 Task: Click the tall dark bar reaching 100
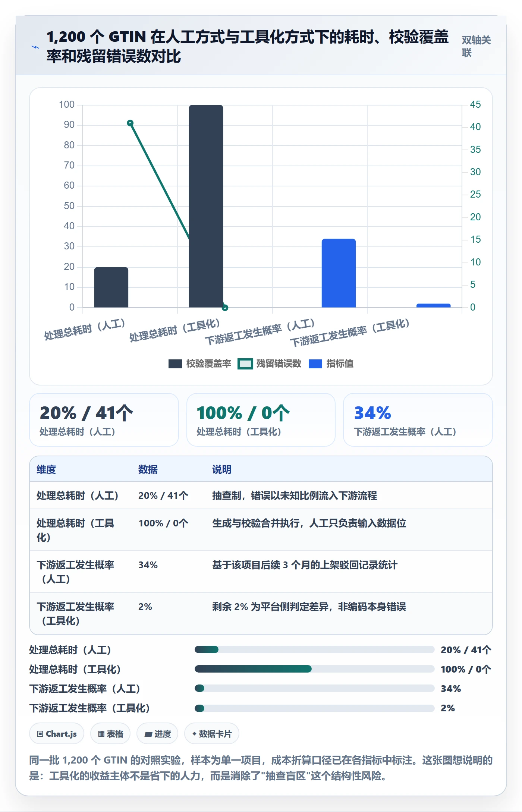(x=206, y=206)
